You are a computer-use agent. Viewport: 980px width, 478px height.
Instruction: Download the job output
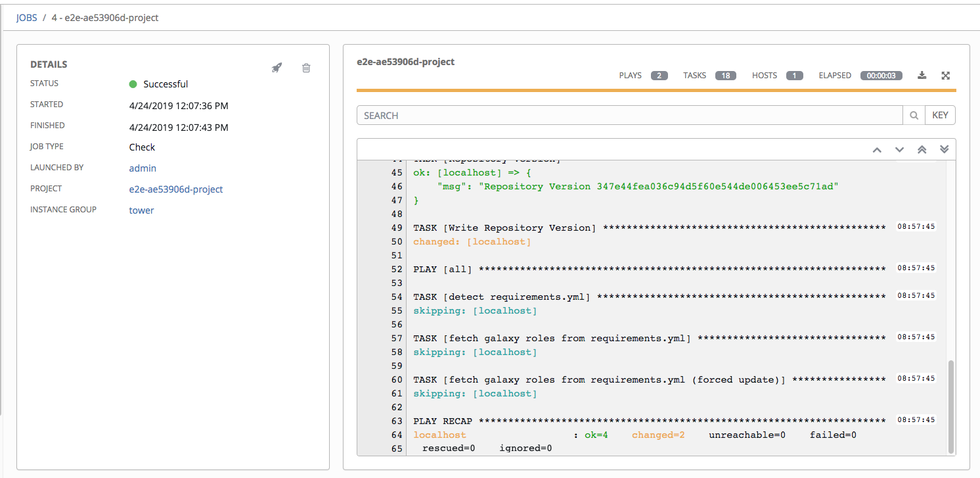922,76
